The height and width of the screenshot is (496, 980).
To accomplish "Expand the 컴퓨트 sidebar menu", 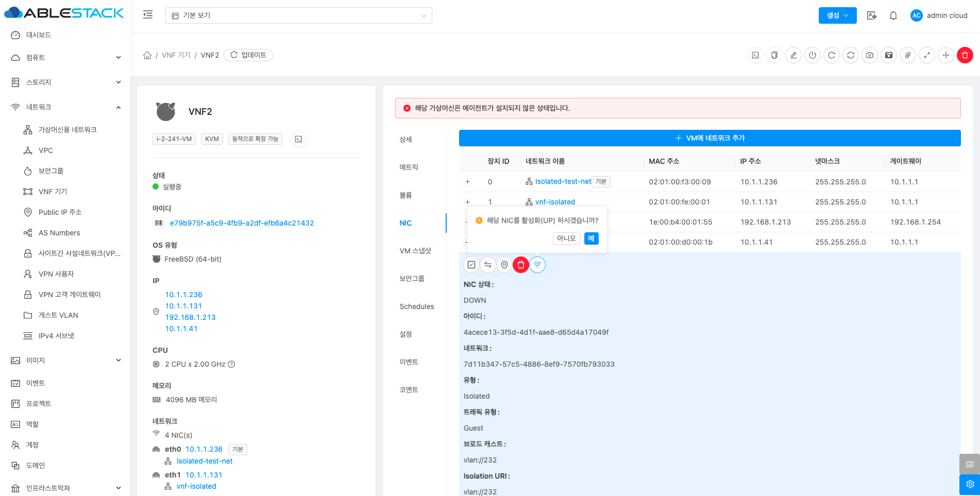I will click(66, 58).
